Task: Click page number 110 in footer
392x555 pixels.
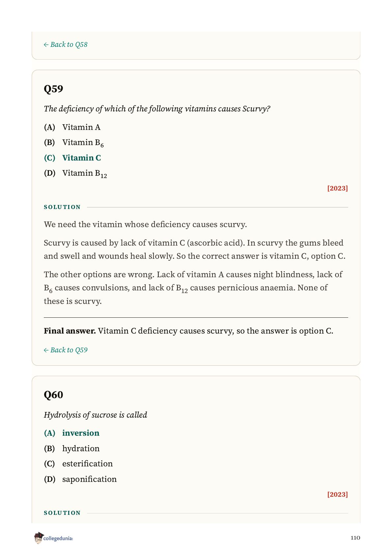Action: click(355, 538)
